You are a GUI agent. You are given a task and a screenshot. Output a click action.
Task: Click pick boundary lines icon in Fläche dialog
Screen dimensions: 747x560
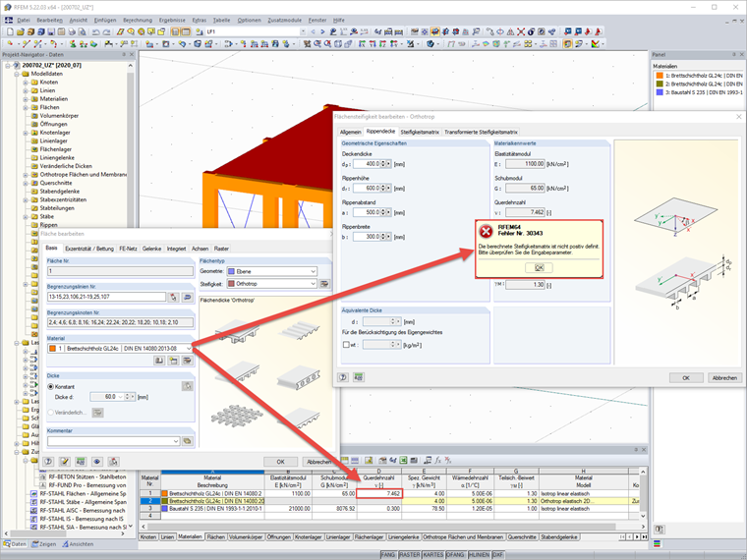(x=173, y=297)
